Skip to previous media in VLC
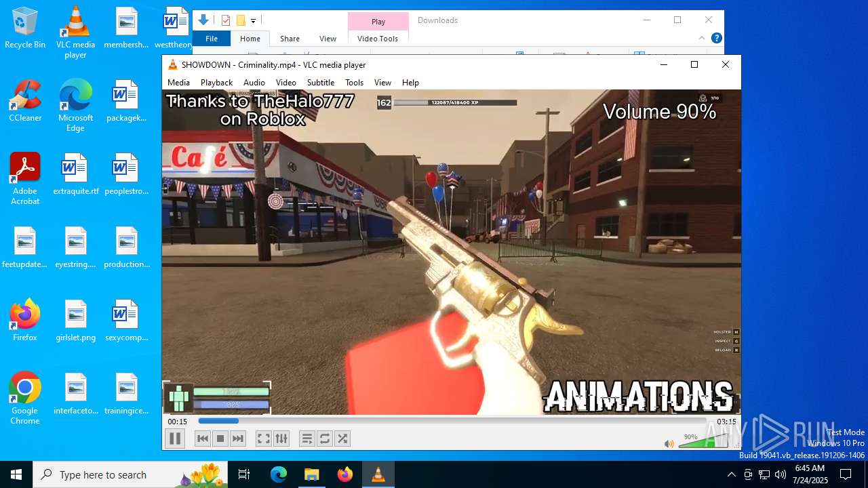The image size is (868, 488). click(203, 439)
